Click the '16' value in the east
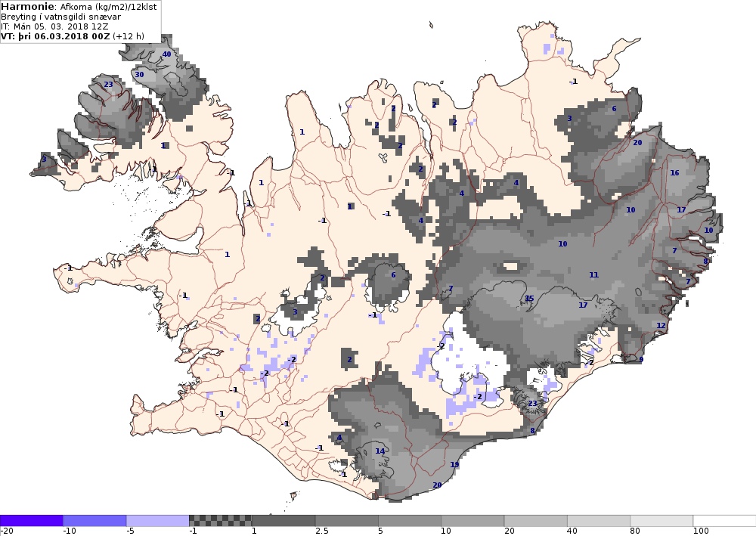The height and width of the screenshot is (536, 756). (x=674, y=172)
